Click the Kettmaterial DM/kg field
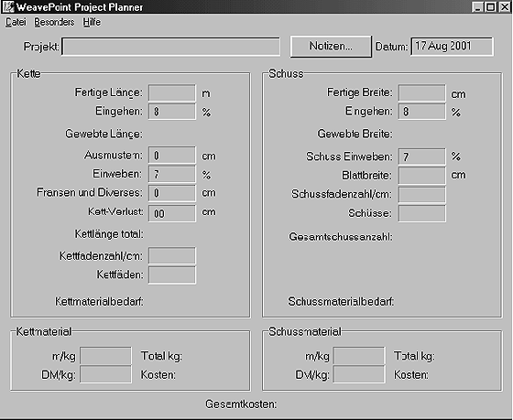 [x=106, y=374]
